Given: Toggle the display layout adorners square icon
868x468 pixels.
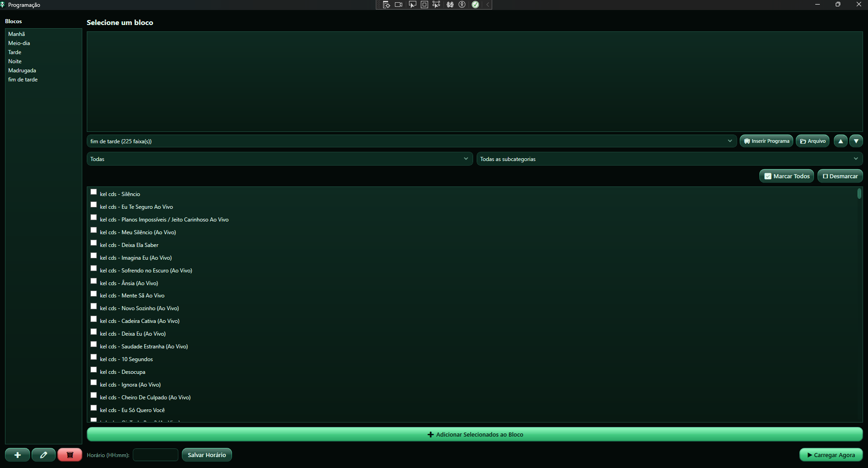Looking at the screenshot, I should [x=424, y=5].
